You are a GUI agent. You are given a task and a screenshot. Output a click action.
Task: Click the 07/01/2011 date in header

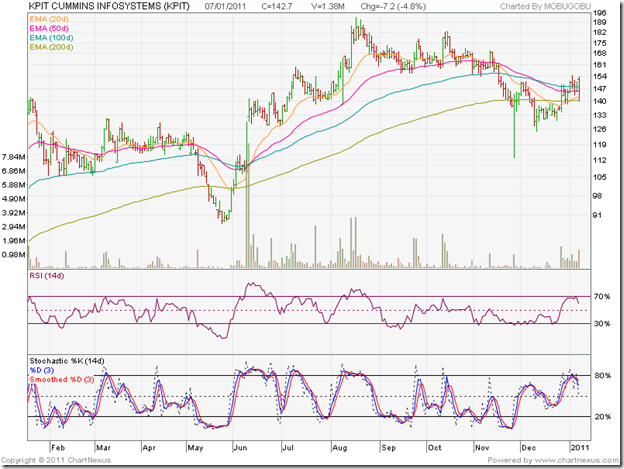[225, 6]
